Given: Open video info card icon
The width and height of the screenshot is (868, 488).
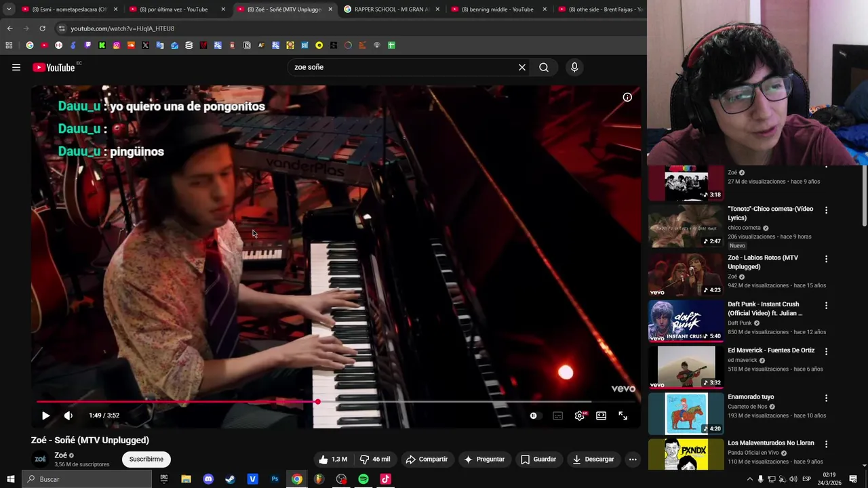Looking at the screenshot, I should pyautogui.click(x=627, y=97).
